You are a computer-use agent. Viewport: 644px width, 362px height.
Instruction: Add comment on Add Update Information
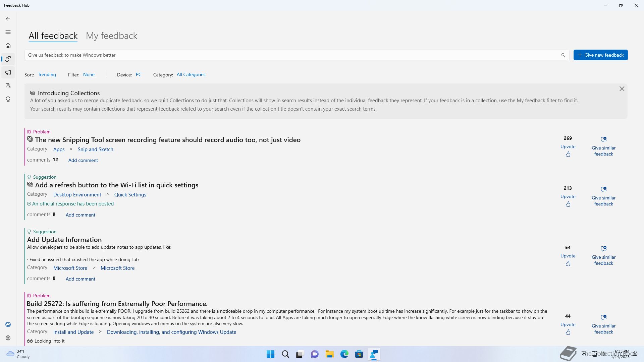pyautogui.click(x=80, y=279)
